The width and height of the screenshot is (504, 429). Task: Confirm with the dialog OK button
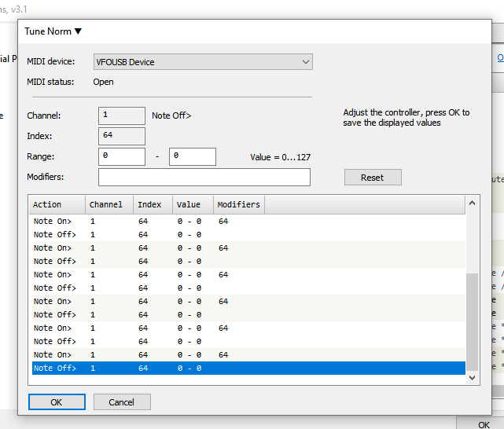57,401
